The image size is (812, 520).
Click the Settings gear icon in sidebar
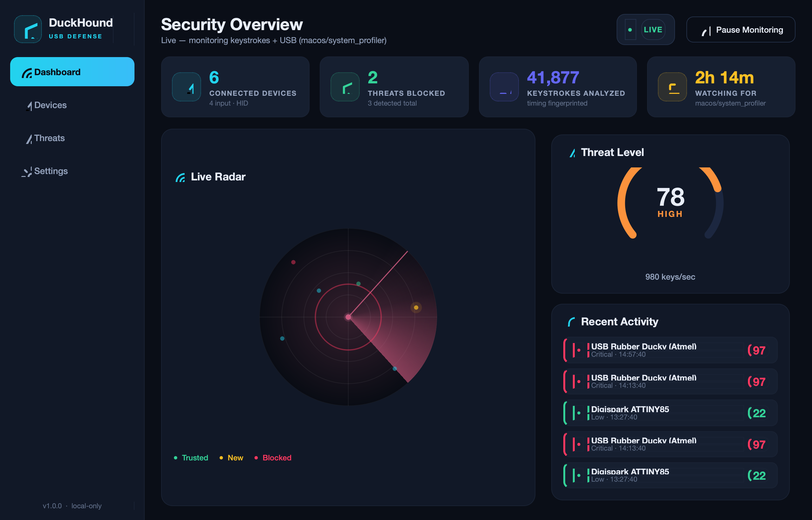[27, 172]
